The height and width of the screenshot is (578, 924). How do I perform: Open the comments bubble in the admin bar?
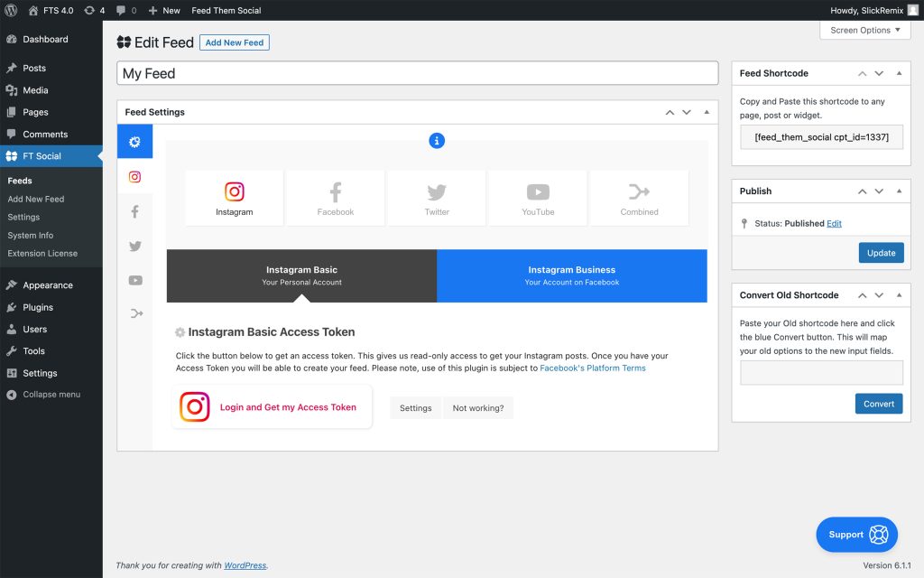126,10
